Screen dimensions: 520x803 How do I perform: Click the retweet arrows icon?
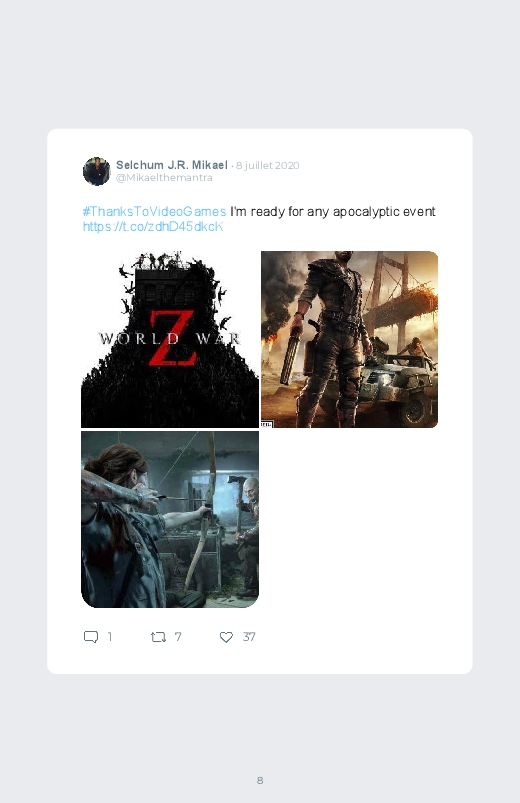tap(158, 637)
